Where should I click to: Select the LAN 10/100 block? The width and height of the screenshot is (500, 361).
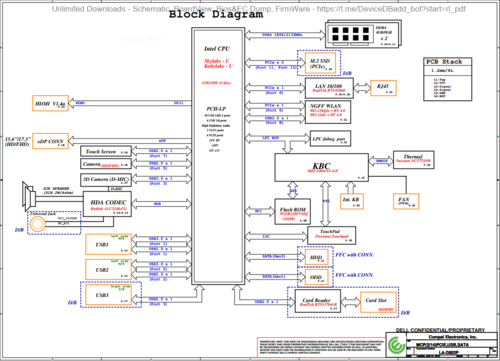pos(329,88)
